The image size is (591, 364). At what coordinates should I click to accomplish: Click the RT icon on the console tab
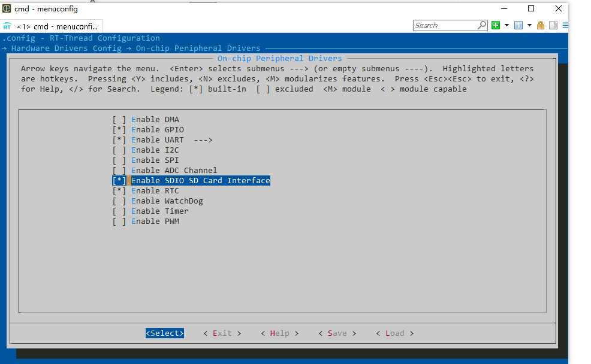(7, 26)
